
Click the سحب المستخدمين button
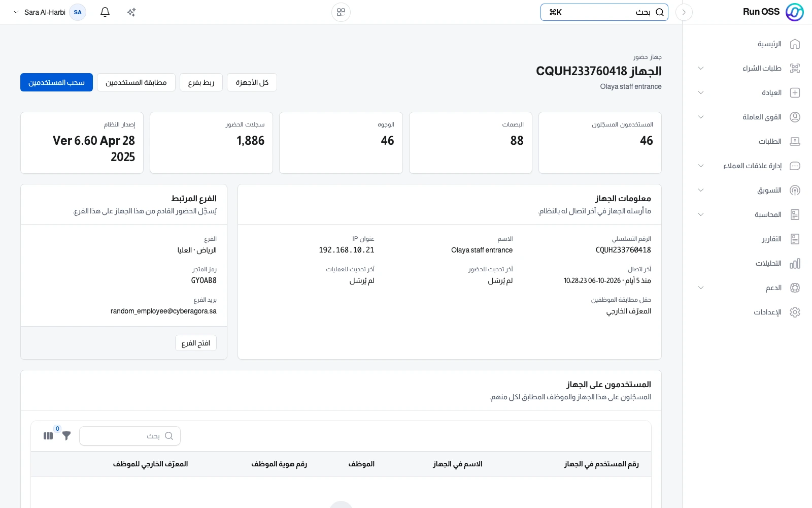[x=56, y=82]
